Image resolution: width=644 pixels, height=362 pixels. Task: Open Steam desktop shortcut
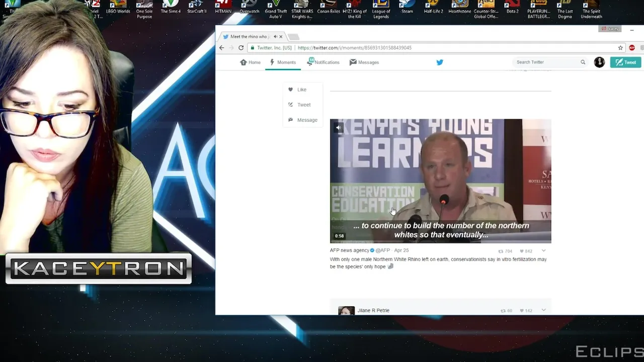tap(407, 7)
